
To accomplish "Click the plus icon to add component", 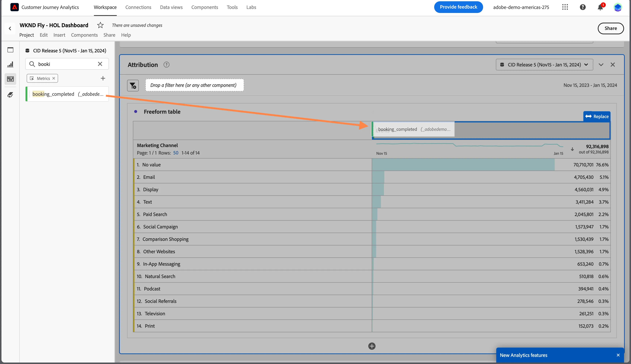I will tap(103, 78).
